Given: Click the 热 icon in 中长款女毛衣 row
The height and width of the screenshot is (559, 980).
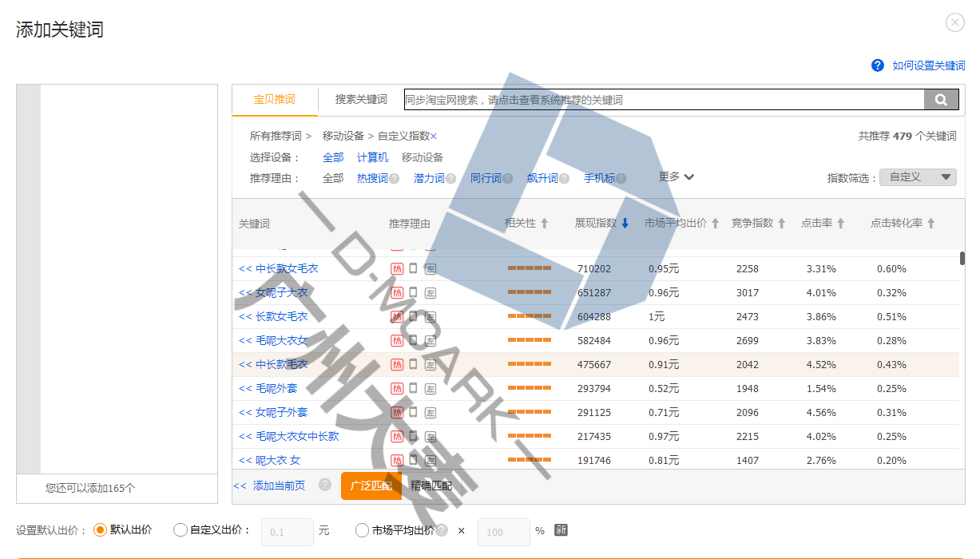Looking at the screenshot, I should (397, 269).
